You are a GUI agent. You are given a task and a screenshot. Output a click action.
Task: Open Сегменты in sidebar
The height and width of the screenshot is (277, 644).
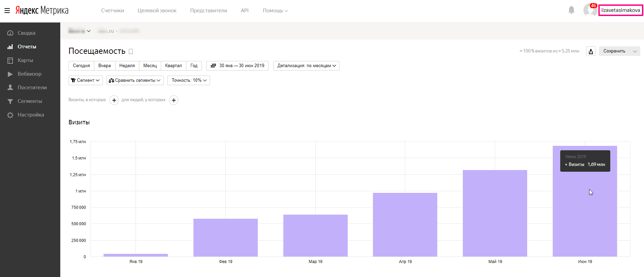30,101
